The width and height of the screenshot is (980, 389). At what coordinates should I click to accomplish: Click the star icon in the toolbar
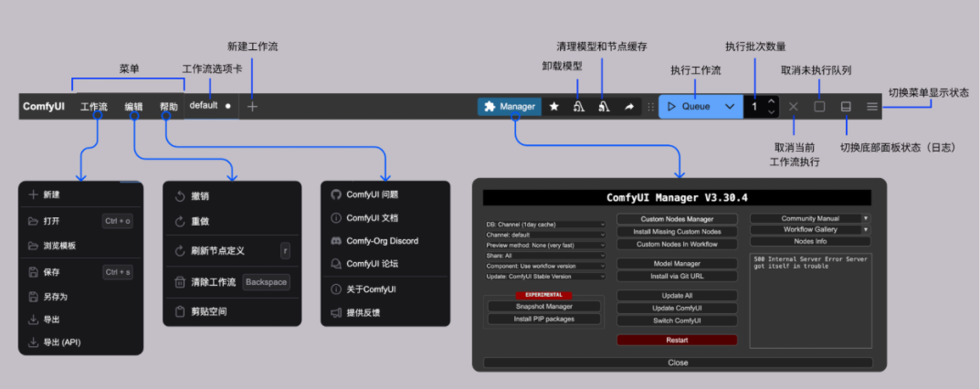[553, 107]
